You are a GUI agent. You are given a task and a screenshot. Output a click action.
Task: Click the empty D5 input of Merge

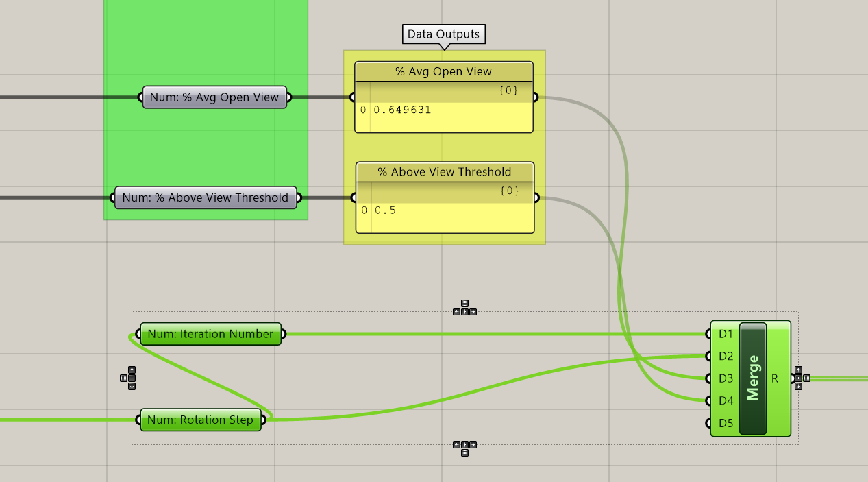[x=726, y=423]
